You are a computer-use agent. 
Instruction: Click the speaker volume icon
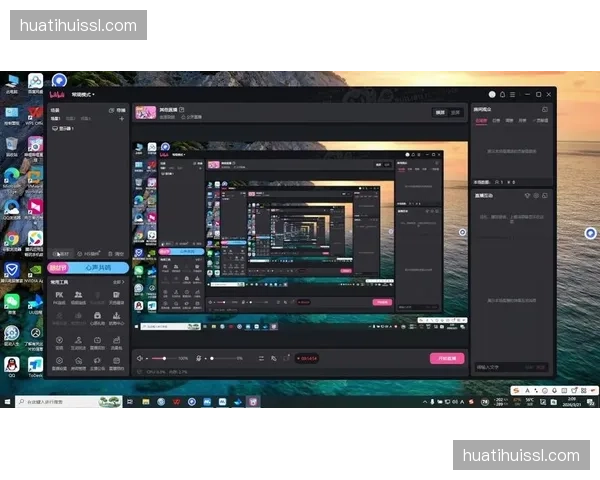coord(140,358)
